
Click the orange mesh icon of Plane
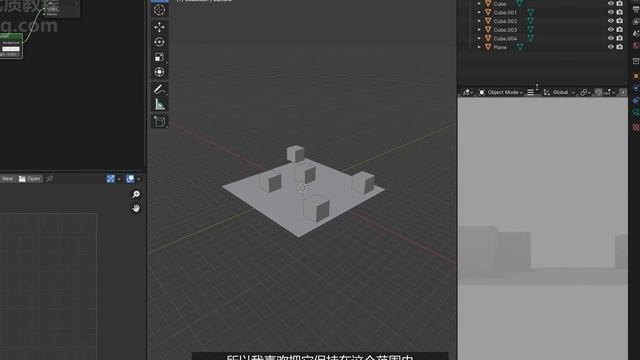[x=488, y=47]
